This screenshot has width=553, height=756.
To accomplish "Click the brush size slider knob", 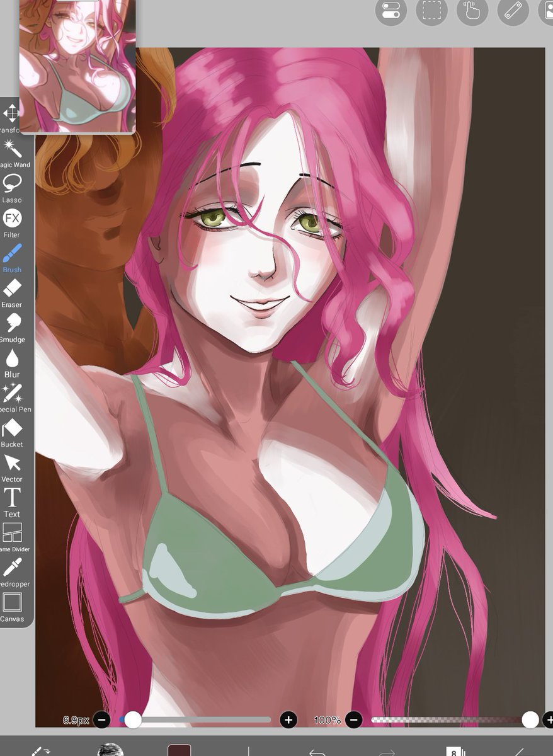I will tap(133, 719).
